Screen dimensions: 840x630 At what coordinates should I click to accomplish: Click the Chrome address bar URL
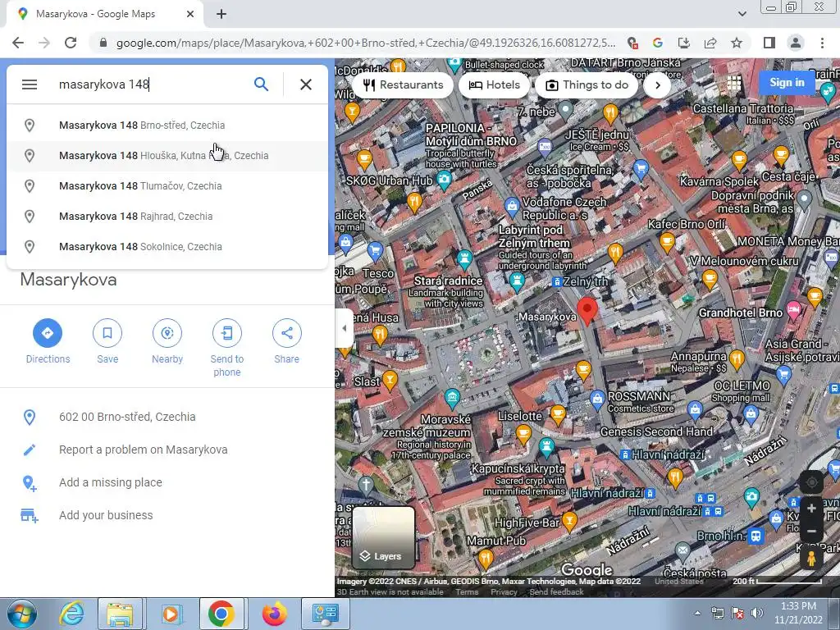tap(365, 43)
